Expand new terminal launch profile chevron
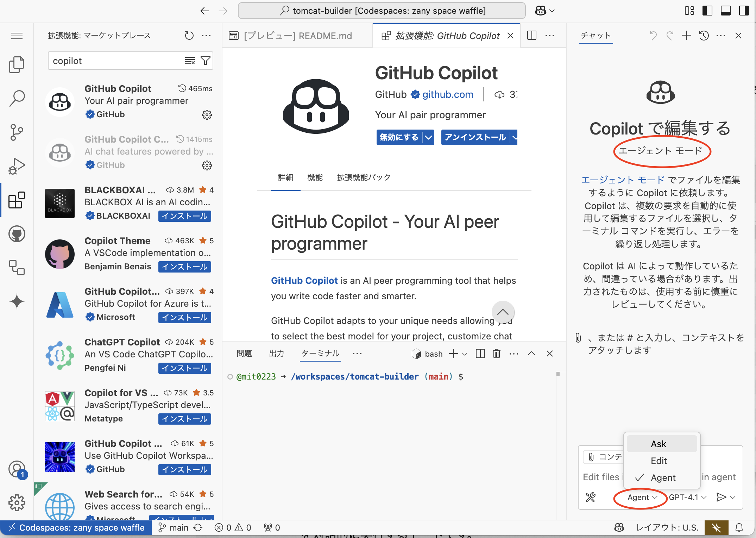The image size is (756, 538). click(x=465, y=354)
